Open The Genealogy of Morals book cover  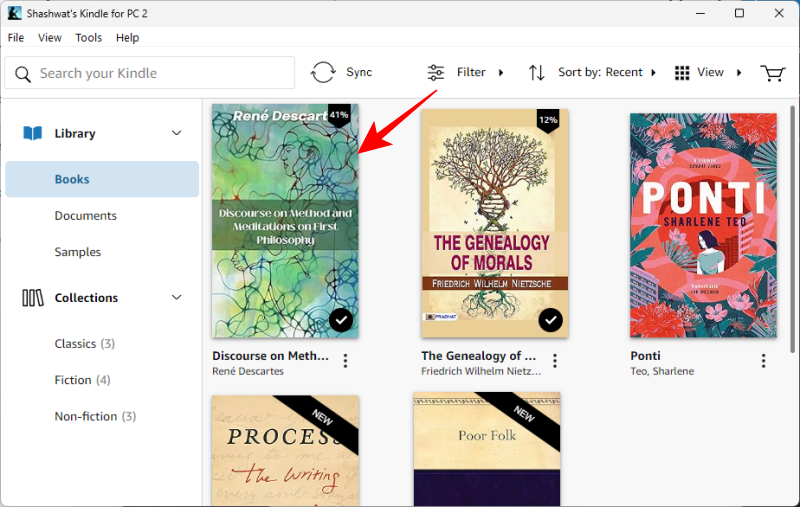click(494, 223)
